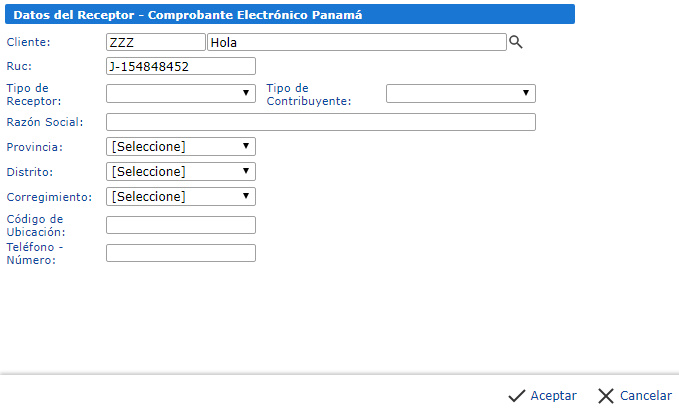Screen dimensions: 679x413
Task: Click the Provincia label text
Action: tap(34, 147)
